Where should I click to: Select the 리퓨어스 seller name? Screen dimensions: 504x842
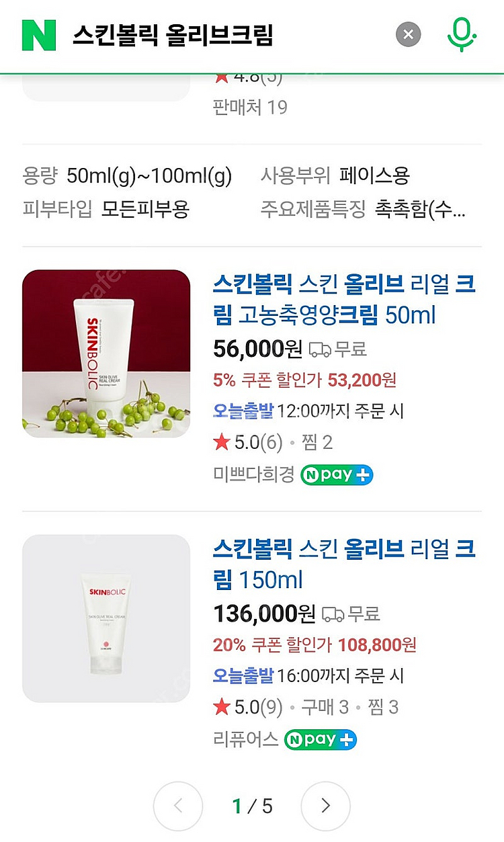pyautogui.click(x=245, y=740)
